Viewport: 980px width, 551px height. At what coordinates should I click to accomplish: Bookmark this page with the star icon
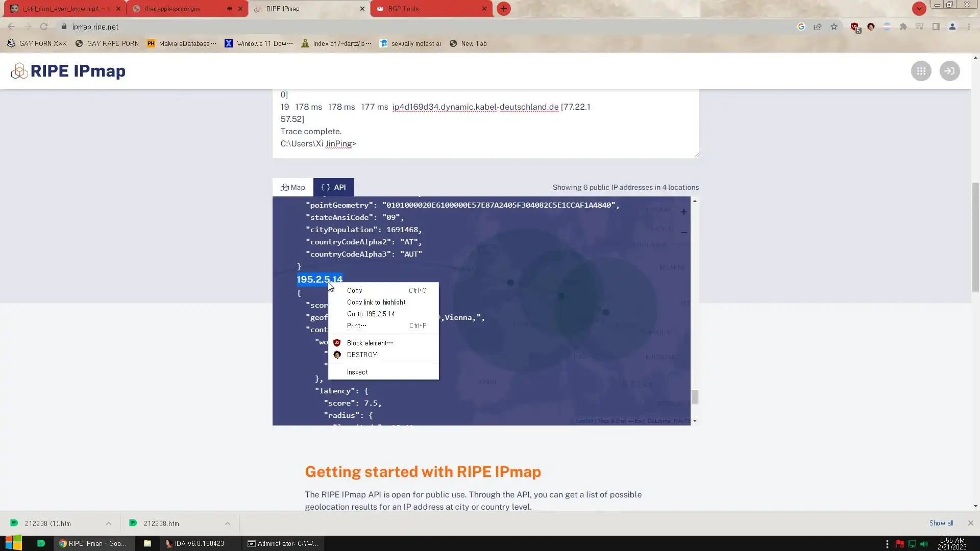[834, 27]
